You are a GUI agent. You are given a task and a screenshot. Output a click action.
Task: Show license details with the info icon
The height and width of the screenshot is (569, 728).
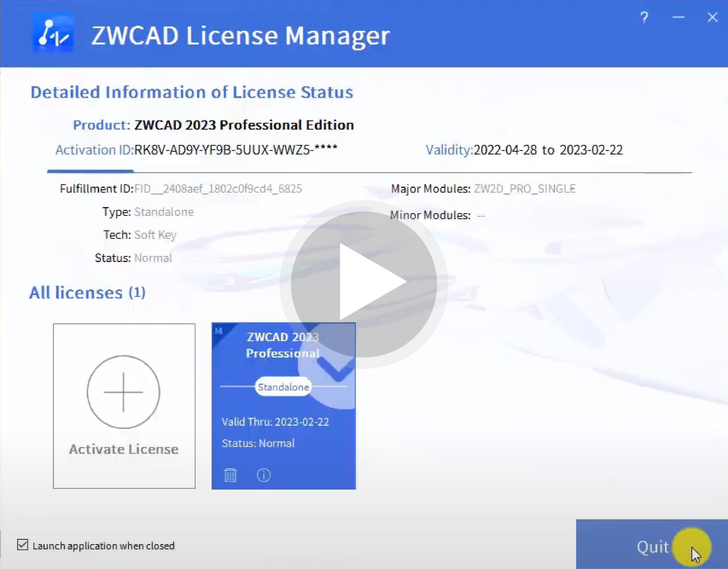pyautogui.click(x=263, y=475)
